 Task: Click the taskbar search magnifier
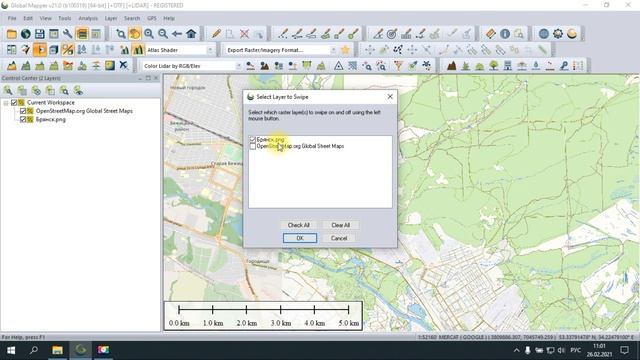[x=34, y=350]
